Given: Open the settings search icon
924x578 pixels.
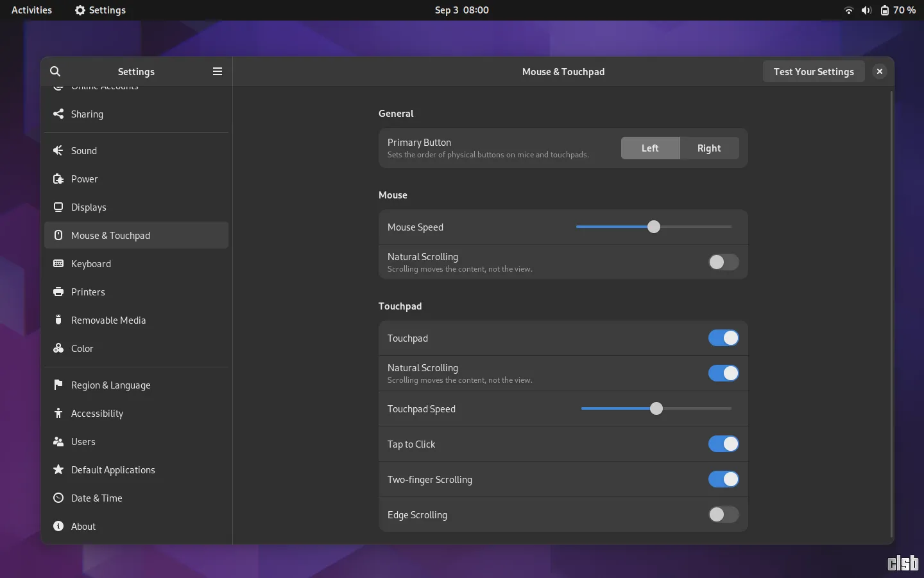Looking at the screenshot, I should [x=55, y=71].
